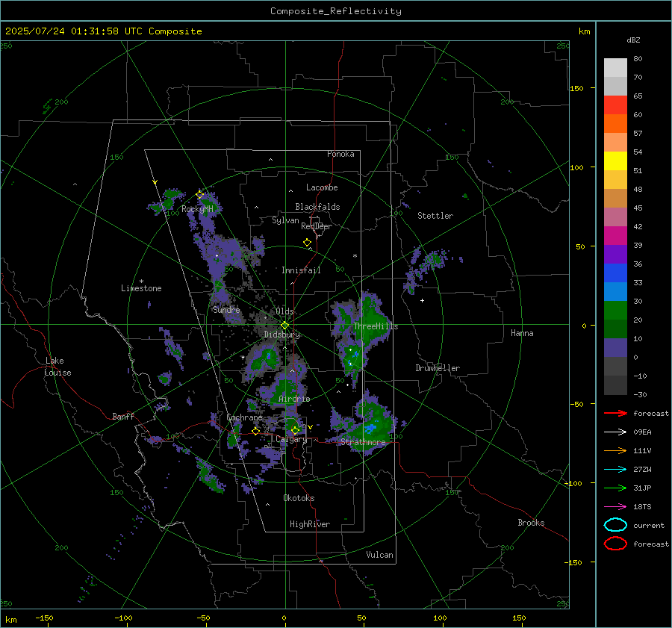Click the red forecast arrow in legend

(x=615, y=413)
